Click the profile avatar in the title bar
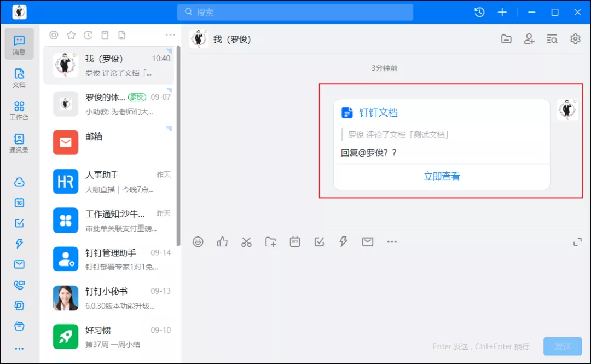The height and width of the screenshot is (364, 591). [x=19, y=12]
